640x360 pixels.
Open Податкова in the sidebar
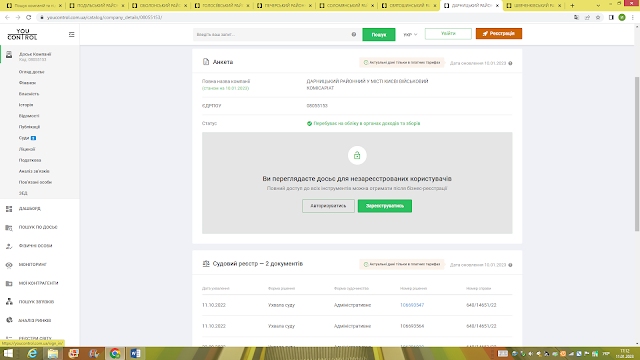click(30, 160)
